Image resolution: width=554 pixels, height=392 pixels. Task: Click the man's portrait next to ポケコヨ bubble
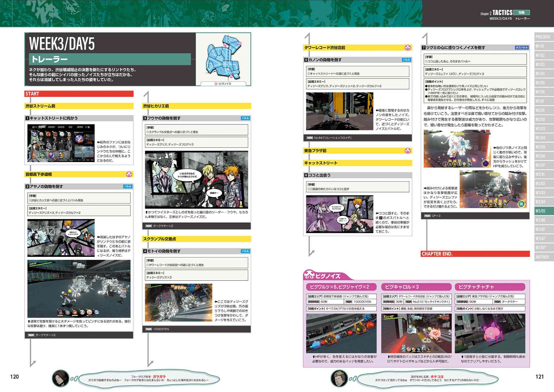(339, 378)
